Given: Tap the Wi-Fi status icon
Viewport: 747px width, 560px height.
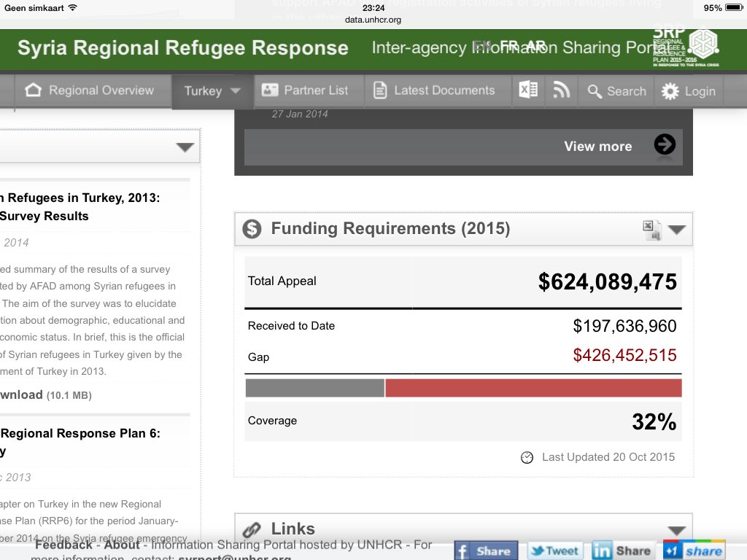Looking at the screenshot, I should click(x=72, y=7).
